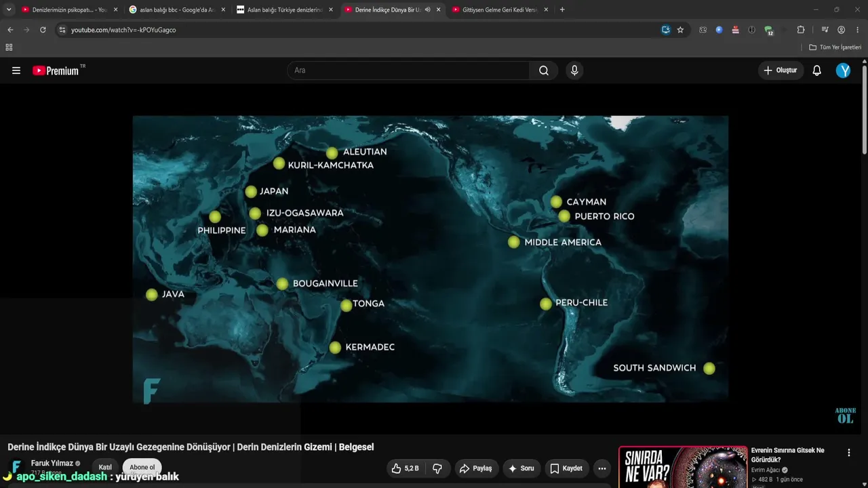Image resolution: width=868 pixels, height=488 pixels.
Task: Click the Katıl join button
Action: (105, 467)
